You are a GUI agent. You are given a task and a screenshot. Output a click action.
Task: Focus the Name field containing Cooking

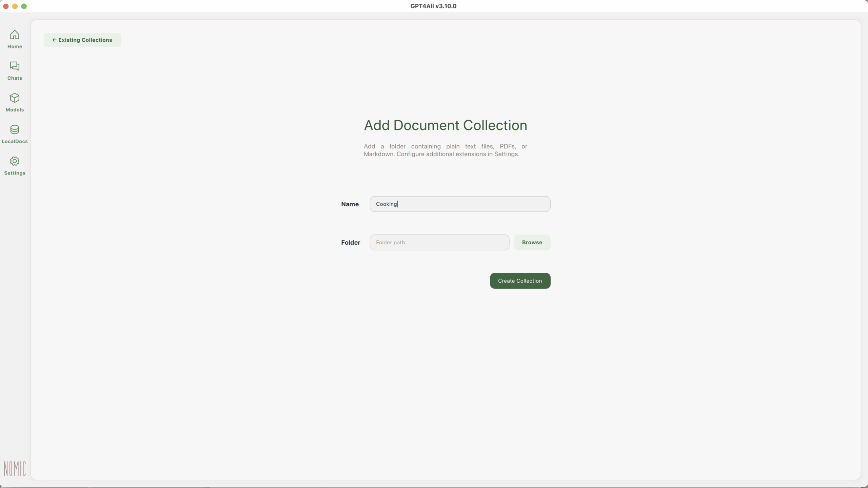[460, 204]
